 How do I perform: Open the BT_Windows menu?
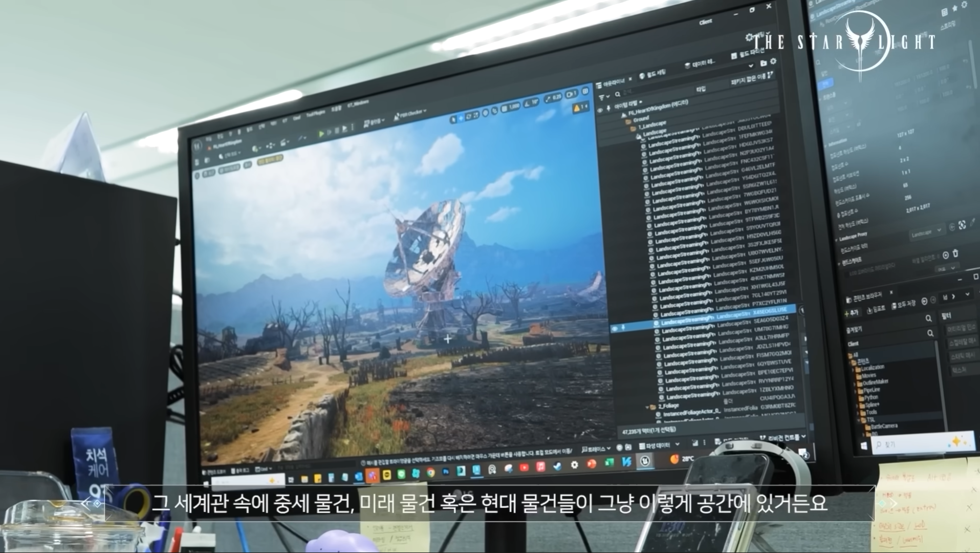click(x=358, y=104)
